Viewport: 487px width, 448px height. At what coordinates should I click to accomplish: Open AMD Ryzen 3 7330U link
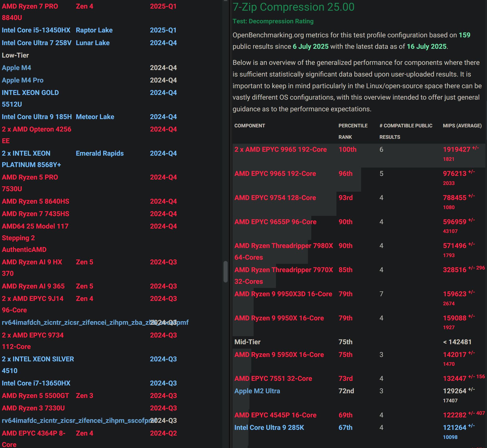33,408
